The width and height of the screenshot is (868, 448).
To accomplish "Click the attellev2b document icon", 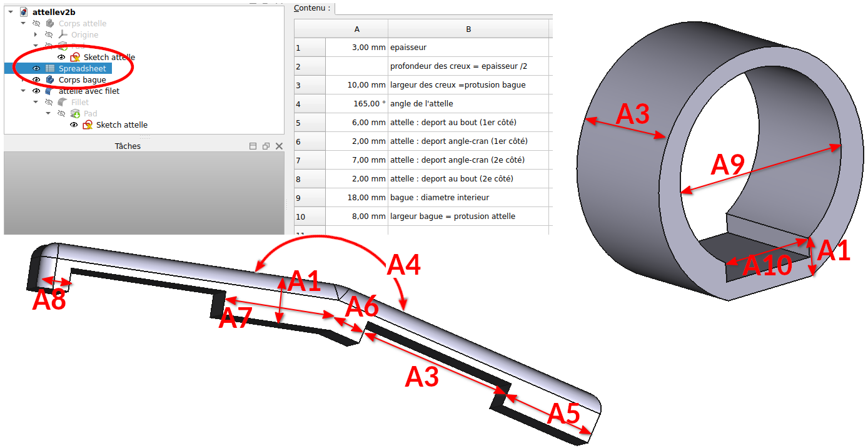I will coord(24,12).
